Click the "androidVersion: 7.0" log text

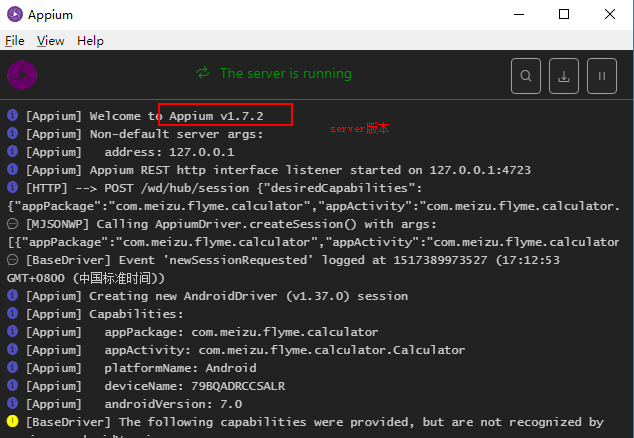pyautogui.click(x=173, y=404)
